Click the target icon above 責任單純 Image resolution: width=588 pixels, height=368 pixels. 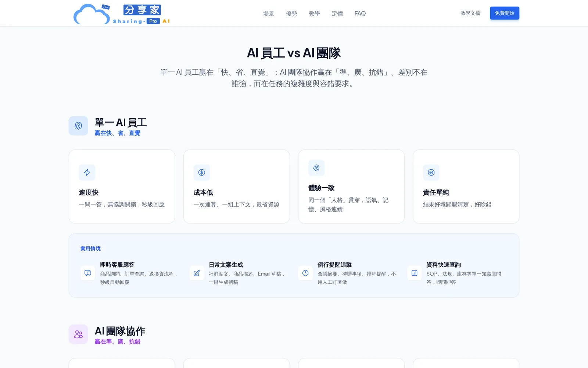(x=431, y=172)
